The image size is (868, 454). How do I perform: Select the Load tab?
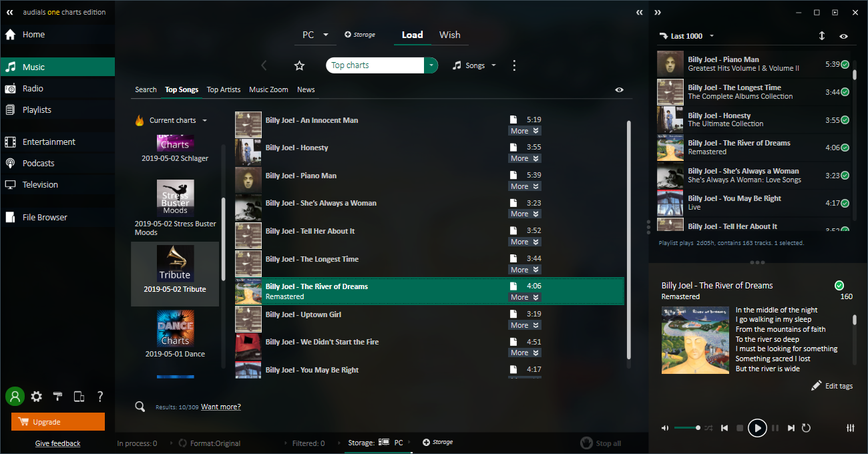[x=412, y=35]
